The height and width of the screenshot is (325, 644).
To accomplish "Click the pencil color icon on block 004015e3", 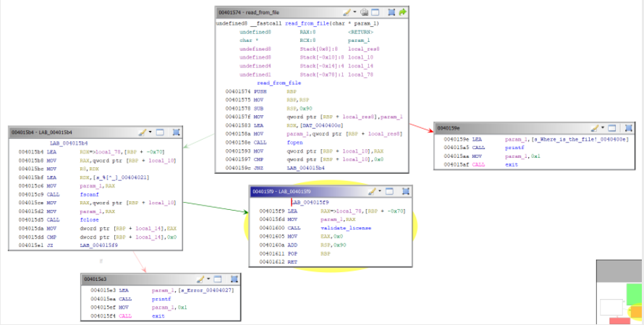I will [x=200, y=279].
